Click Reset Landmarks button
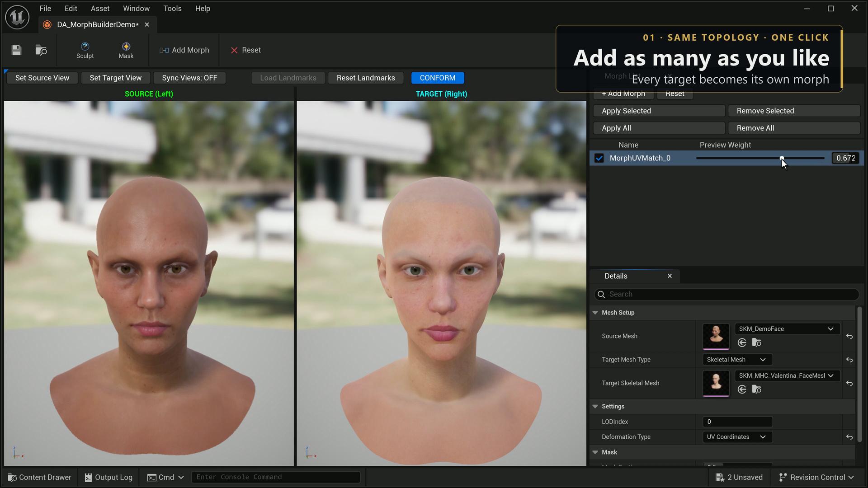This screenshot has height=488, width=868. tap(366, 78)
